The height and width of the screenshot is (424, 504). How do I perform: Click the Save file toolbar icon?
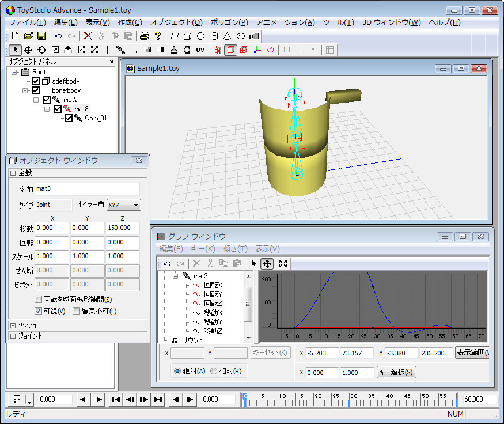[x=41, y=36]
